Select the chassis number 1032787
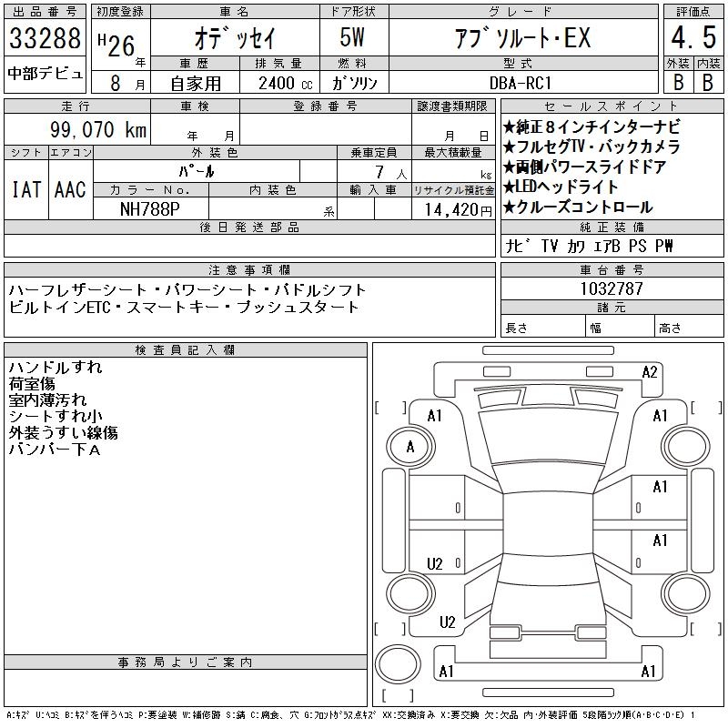This screenshot has width=728, height=728. click(x=612, y=288)
